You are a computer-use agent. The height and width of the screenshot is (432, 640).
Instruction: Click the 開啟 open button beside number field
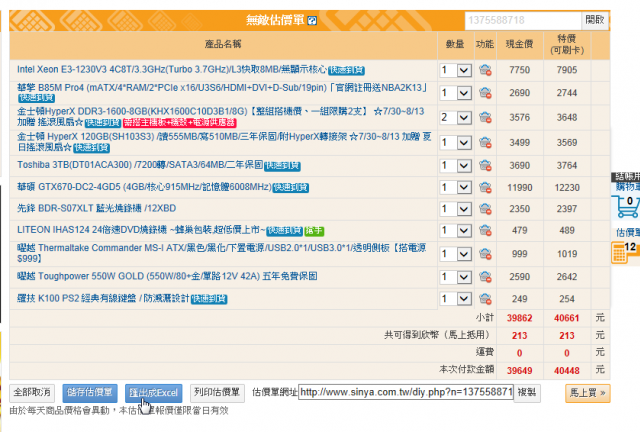[x=595, y=20]
